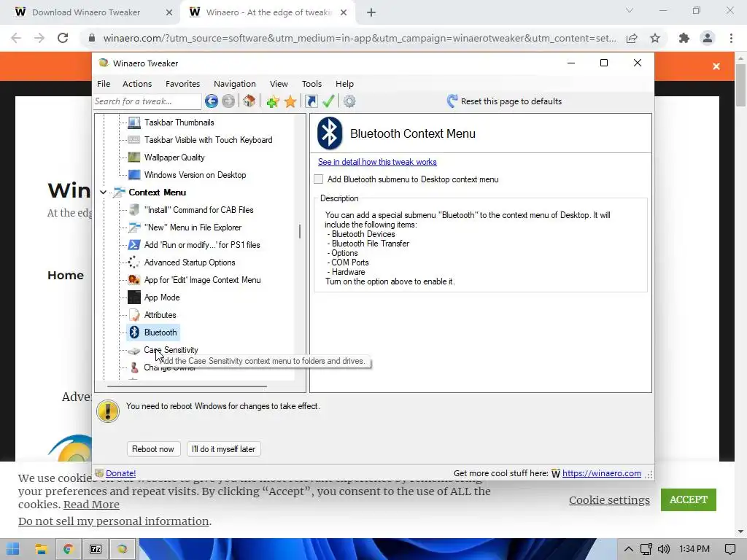Image resolution: width=747 pixels, height=560 pixels.
Task: Open the Winaero Tweaker home page icon
Action: click(x=249, y=101)
